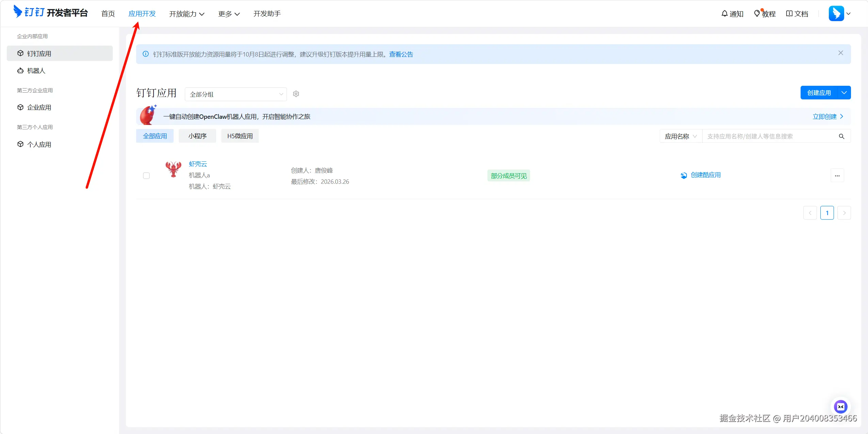Screen dimensions: 868x434
Task: Expand the 创建应用 arrow dropdown
Action: [x=844, y=93]
